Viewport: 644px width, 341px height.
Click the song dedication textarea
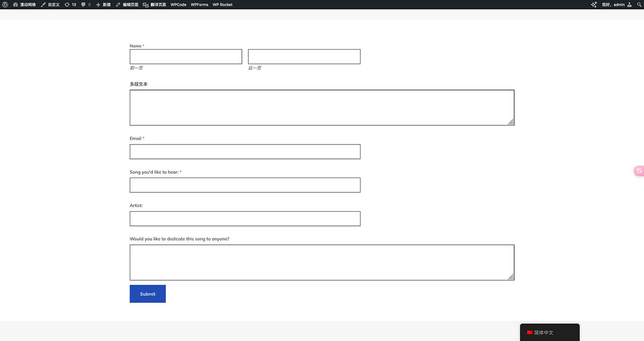(x=322, y=262)
